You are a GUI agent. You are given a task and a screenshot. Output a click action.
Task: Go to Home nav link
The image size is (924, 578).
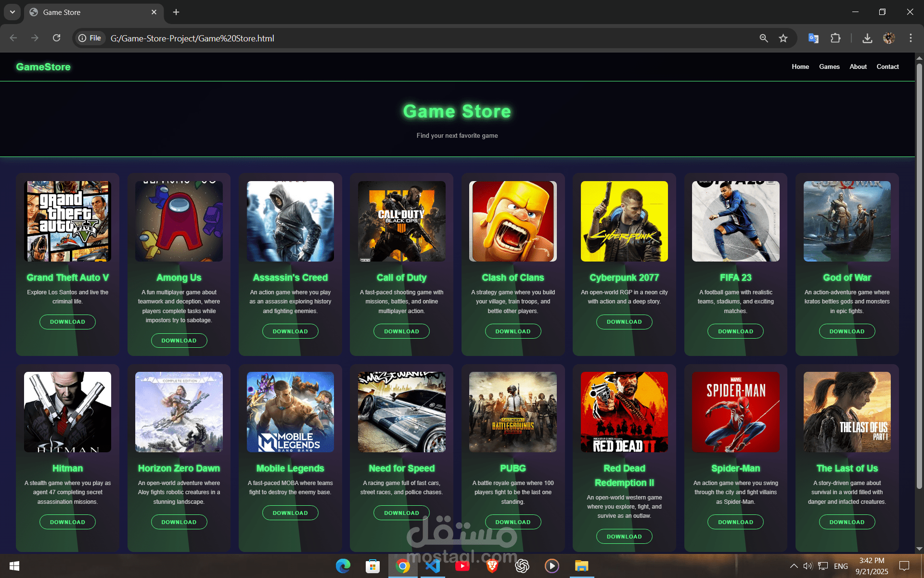(800, 67)
